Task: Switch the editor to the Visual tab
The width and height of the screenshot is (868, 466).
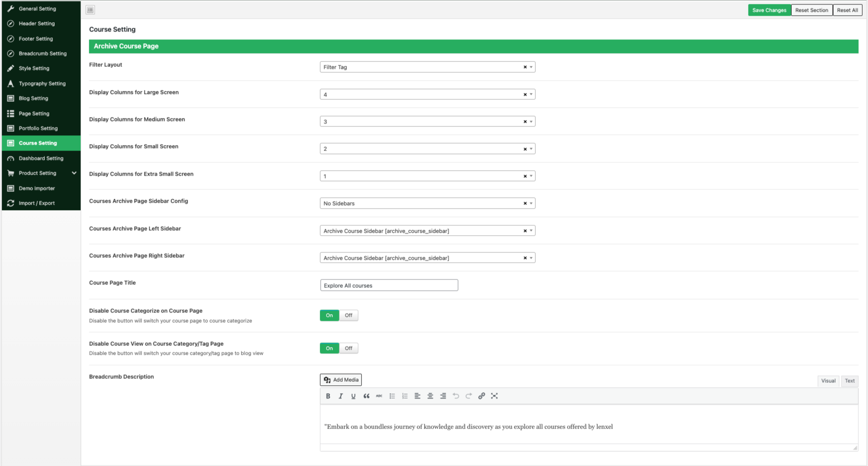Action: (x=828, y=381)
